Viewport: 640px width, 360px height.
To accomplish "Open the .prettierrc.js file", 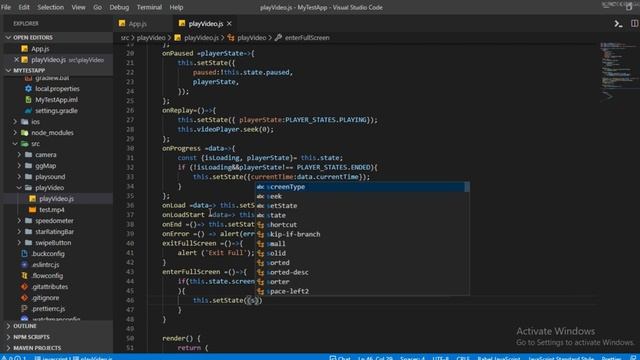I will [48, 309].
